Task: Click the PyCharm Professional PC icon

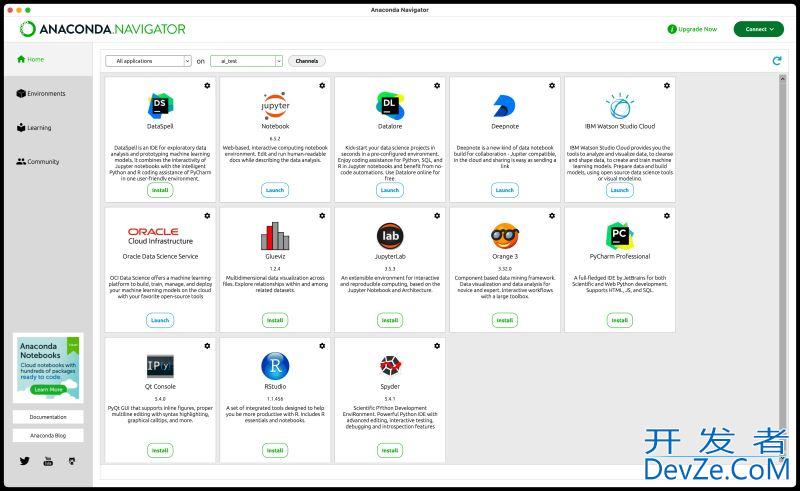Action: [619, 236]
